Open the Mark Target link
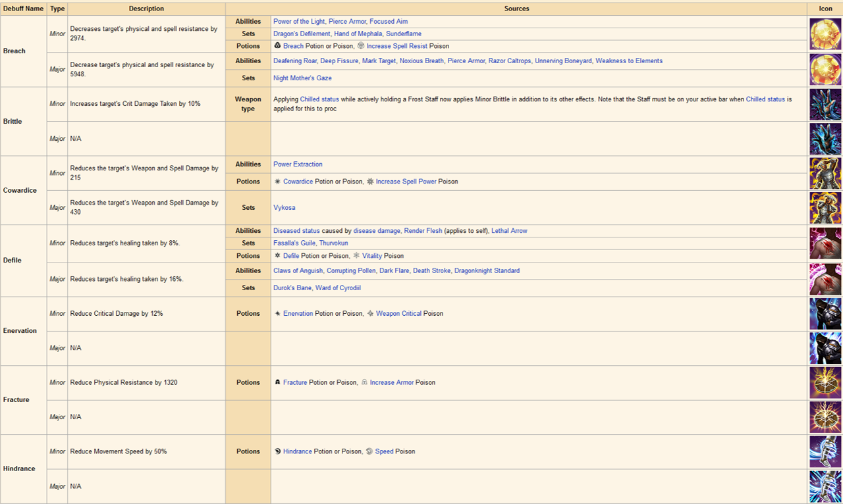Image resolution: width=843 pixels, height=504 pixels. 379,61
